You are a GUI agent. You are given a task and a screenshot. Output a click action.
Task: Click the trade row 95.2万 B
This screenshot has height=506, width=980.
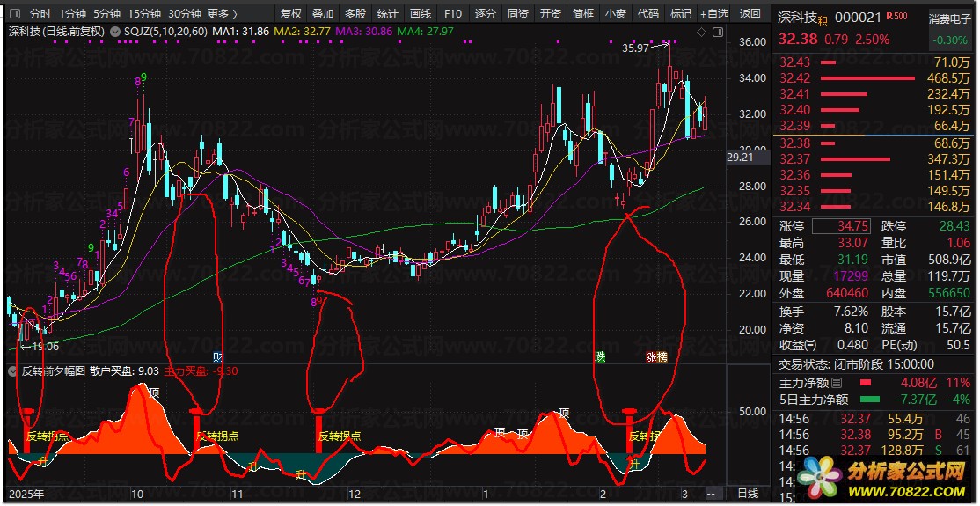click(x=875, y=434)
